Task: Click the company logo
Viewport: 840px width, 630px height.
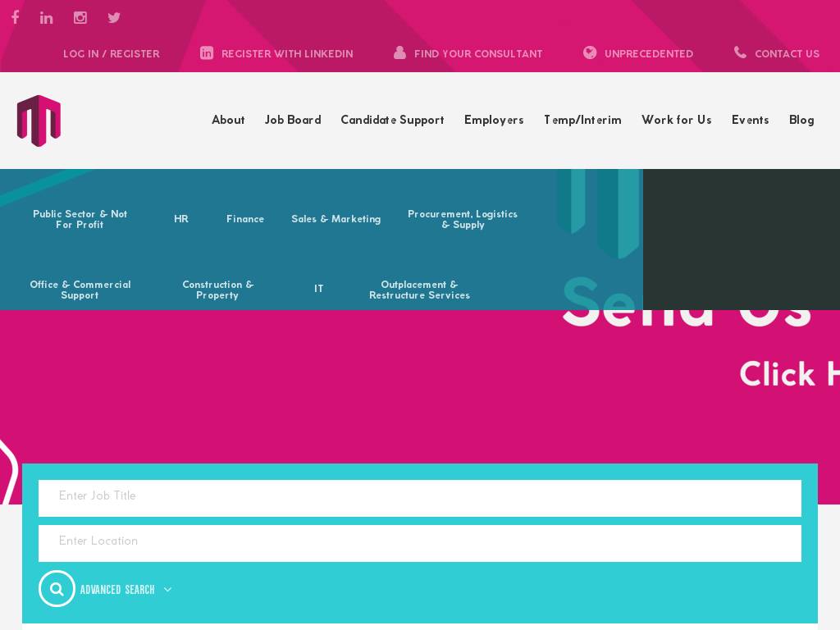Action: 39,121
